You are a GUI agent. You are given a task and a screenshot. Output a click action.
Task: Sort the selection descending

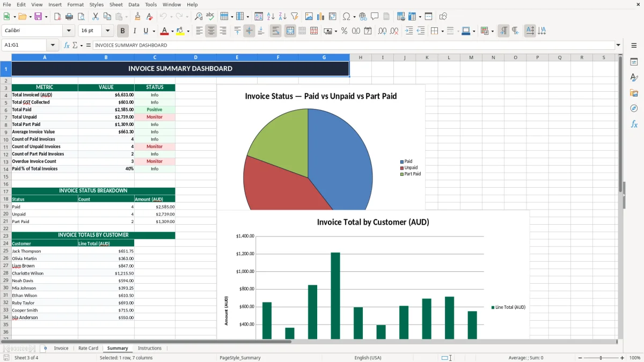pos(282,17)
